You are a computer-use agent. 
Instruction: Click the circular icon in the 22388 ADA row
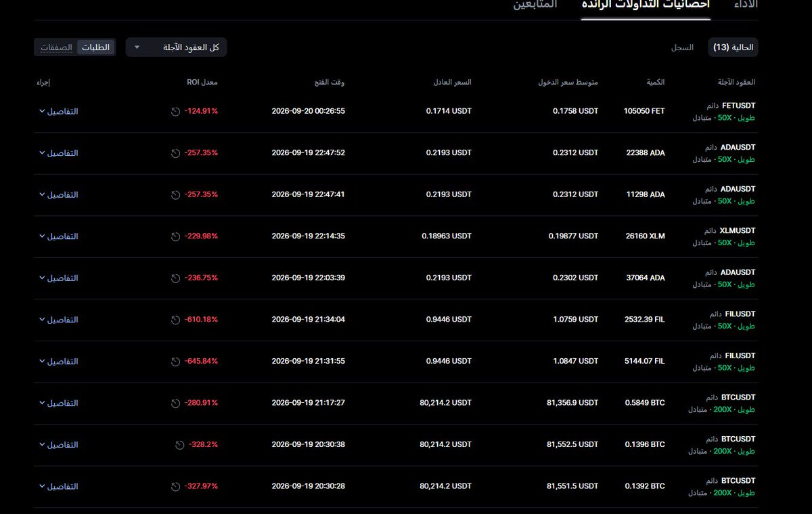coord(176,153)
